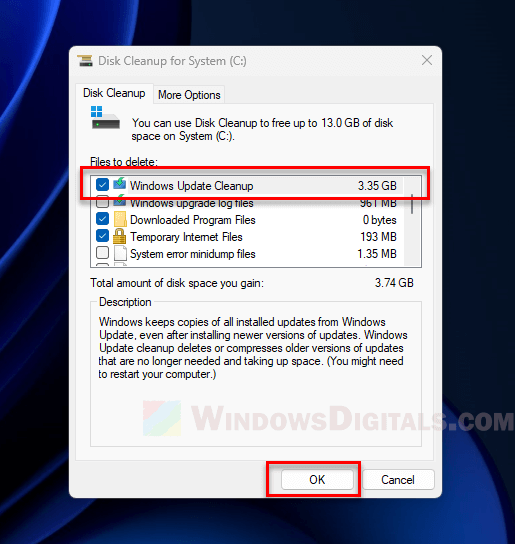Check the Windows upgrade log files checkbox
Image resolution: width=515 pixels, height=544 pixels.
pos(102,202)
